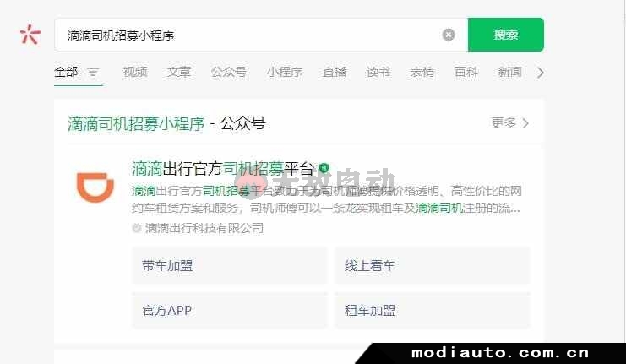This screenshot has height=364, width=626.
Task: Switch to the 视频 tab
Action: [135, 73]
